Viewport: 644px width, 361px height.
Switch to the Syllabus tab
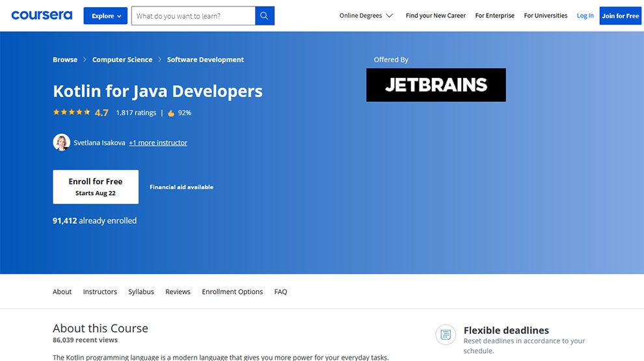click(141, 291)
